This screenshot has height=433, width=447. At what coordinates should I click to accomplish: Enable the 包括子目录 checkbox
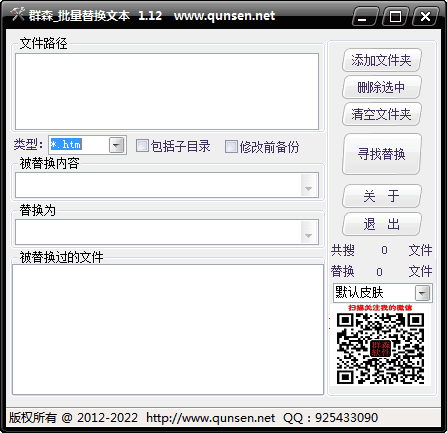pos(142,146)
